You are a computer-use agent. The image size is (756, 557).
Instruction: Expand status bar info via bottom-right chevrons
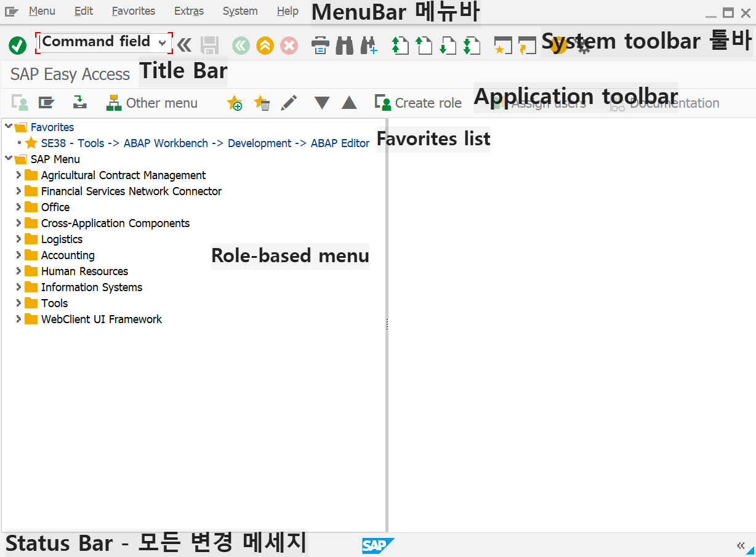741,545
